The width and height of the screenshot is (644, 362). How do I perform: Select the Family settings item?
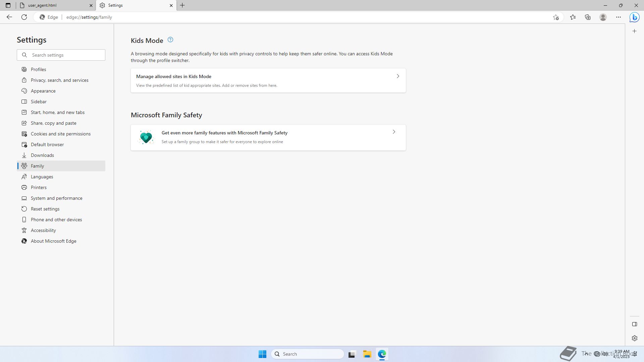61,166
